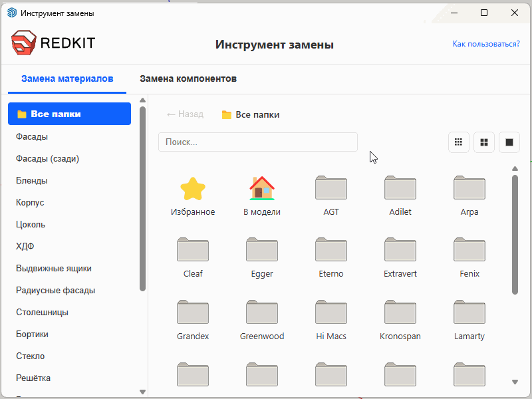
Task: Open the Arpa folder
Action: click(469, 197)
